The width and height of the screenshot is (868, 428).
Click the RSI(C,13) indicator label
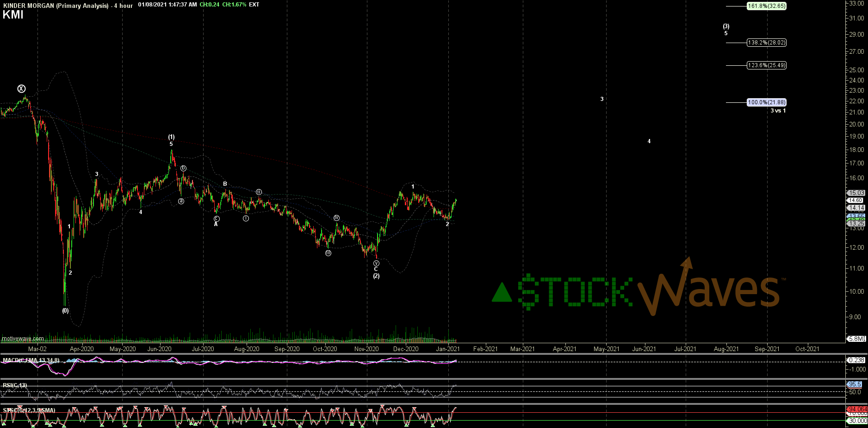coord(15,385)
